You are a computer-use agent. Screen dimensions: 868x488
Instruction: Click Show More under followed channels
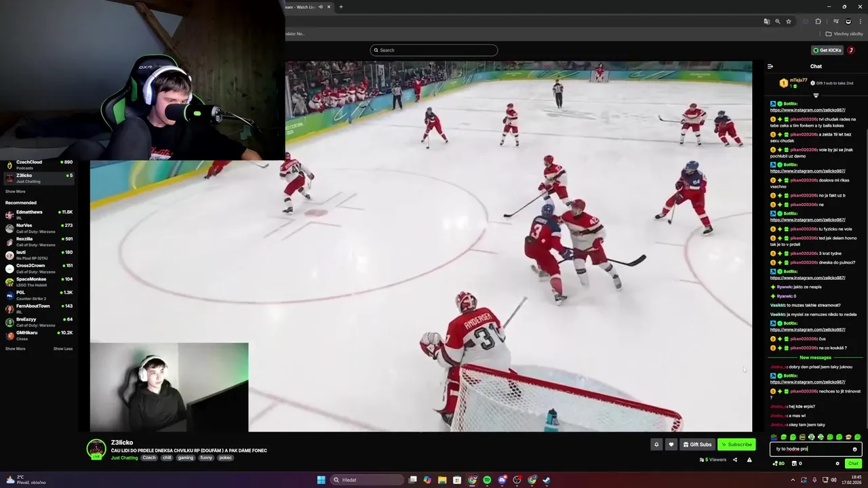(16, 192)
